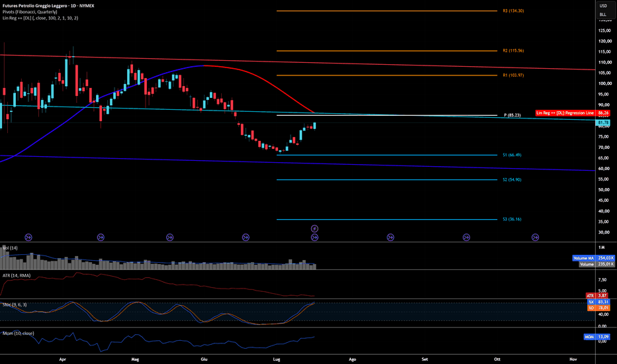617x364 pixels.
Task: Open the USD currency selector
Action: point(603,6)
